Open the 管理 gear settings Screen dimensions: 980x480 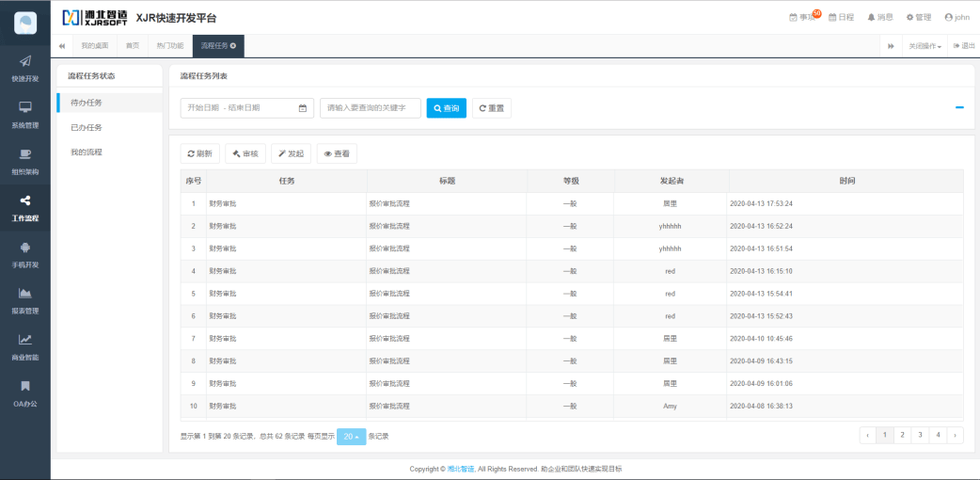point(919,18)
